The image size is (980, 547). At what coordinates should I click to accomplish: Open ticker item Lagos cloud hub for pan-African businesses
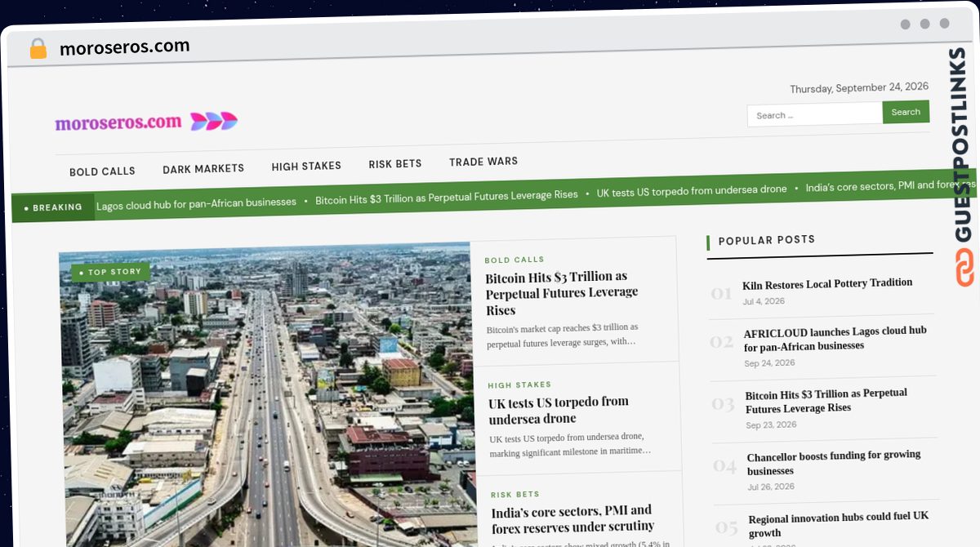(196, 202)
